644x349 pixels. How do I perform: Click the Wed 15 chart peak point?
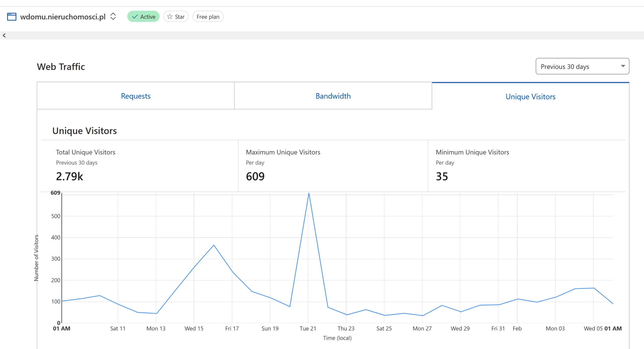pos(214,245)
